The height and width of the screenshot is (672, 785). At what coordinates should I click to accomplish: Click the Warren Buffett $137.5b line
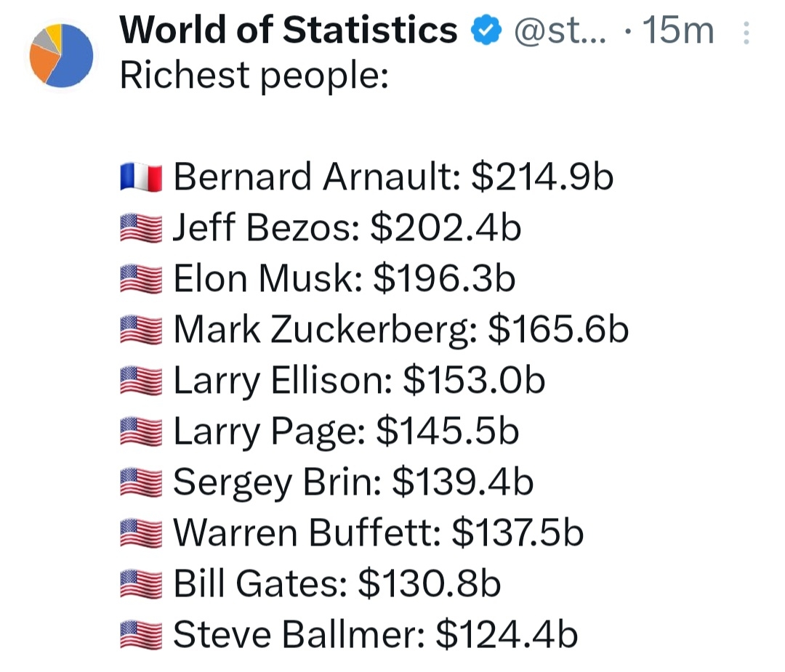378,533
